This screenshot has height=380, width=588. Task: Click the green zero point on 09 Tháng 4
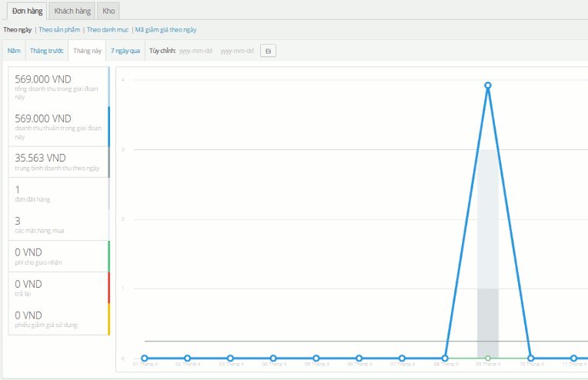[x=487, y=358]
